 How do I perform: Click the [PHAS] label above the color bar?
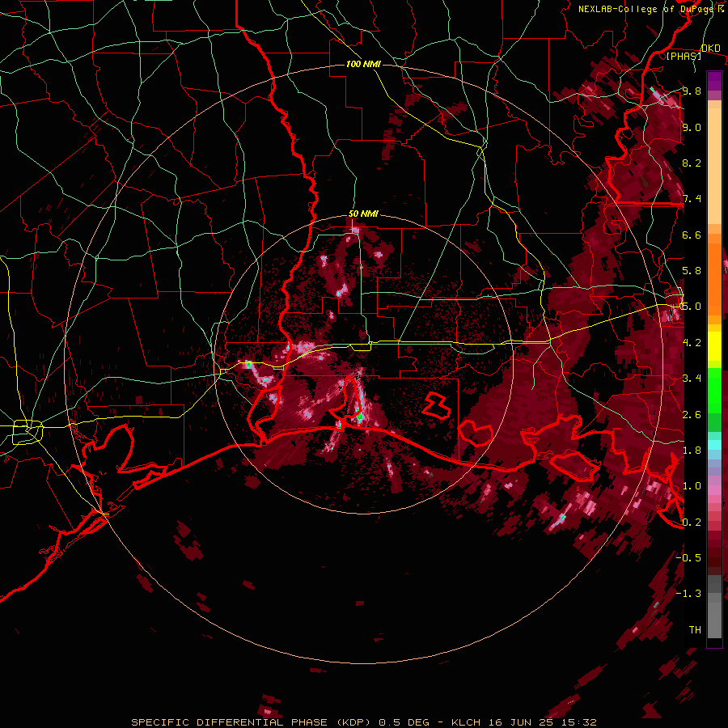(684, 56)
